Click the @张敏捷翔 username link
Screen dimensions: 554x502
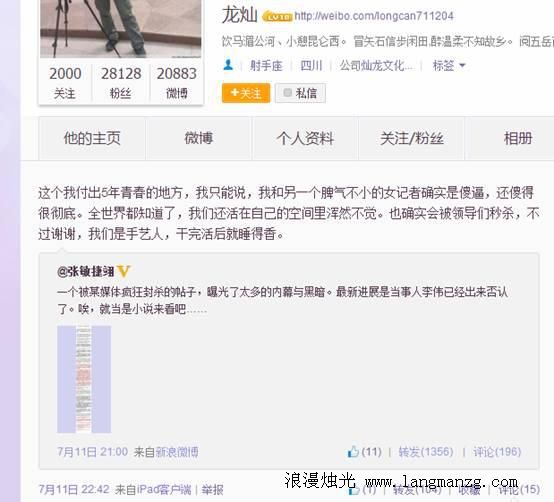[x=86, y=272]
